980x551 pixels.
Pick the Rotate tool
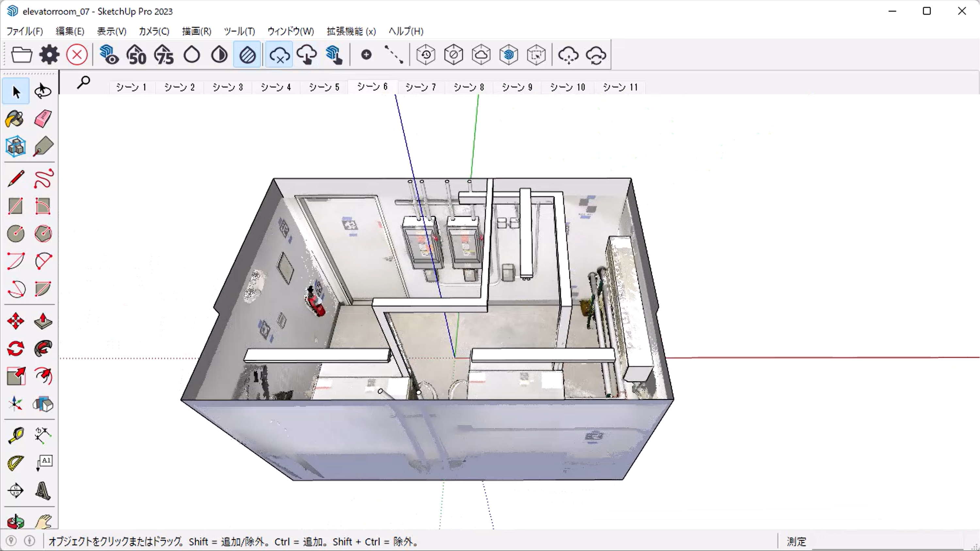[x=15, y=349]
